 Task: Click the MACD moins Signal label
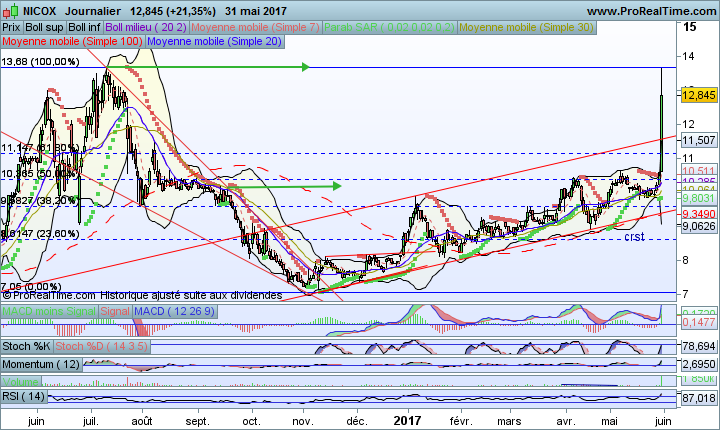pos(49,311)
